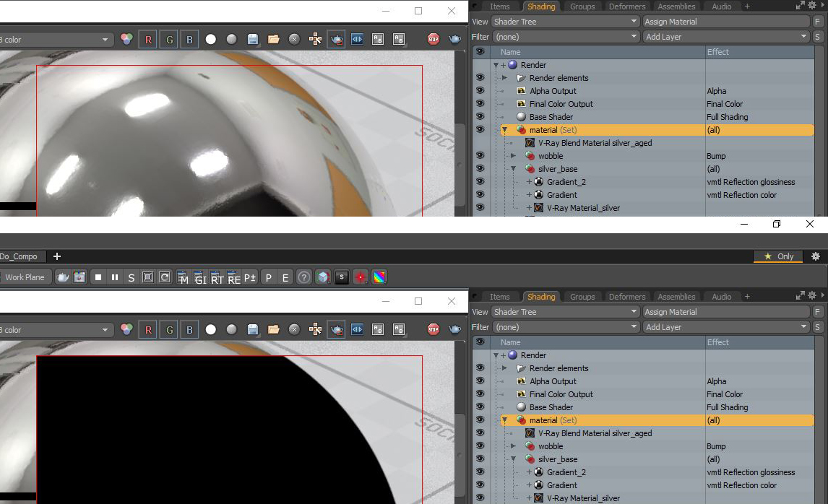Viewport: 828px width, 504px height.
Task: Click gray X clear icon above the silver sphere render
Action: (294, 39)
